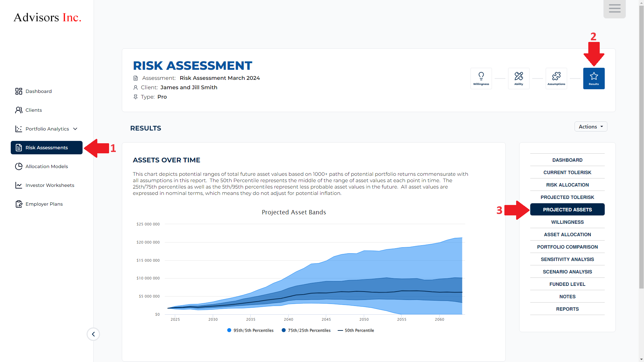Viewport: 644px width, 362px height.
Task: Go to Dashboard in sidebar
Action: click(x=38, y=91)
